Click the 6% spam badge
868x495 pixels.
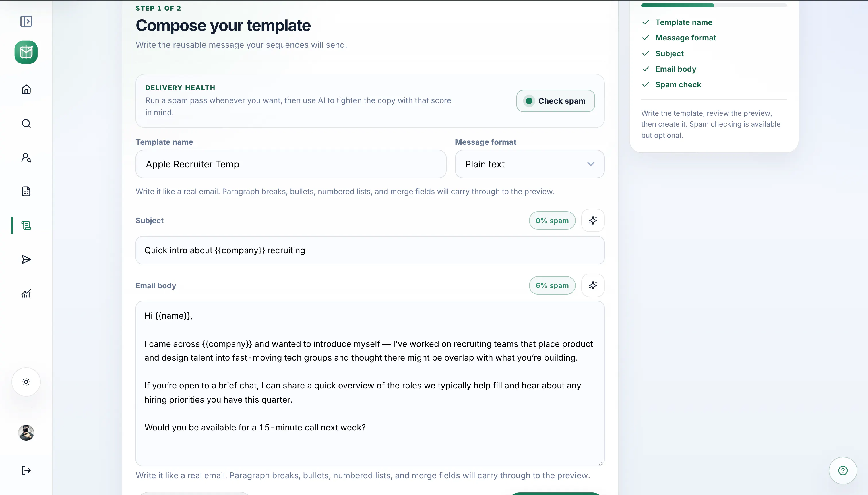pyautogui.click(x=552, y=286)
